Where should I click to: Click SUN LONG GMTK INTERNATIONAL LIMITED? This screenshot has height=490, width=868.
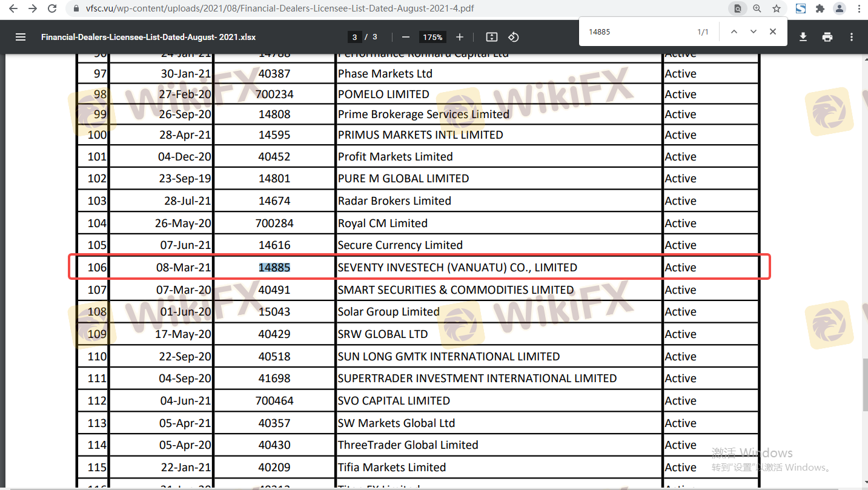coord(449,357)
